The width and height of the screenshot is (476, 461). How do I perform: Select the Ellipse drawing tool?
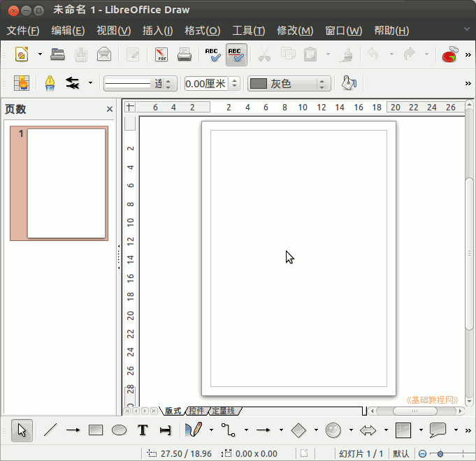coord(119,430)
